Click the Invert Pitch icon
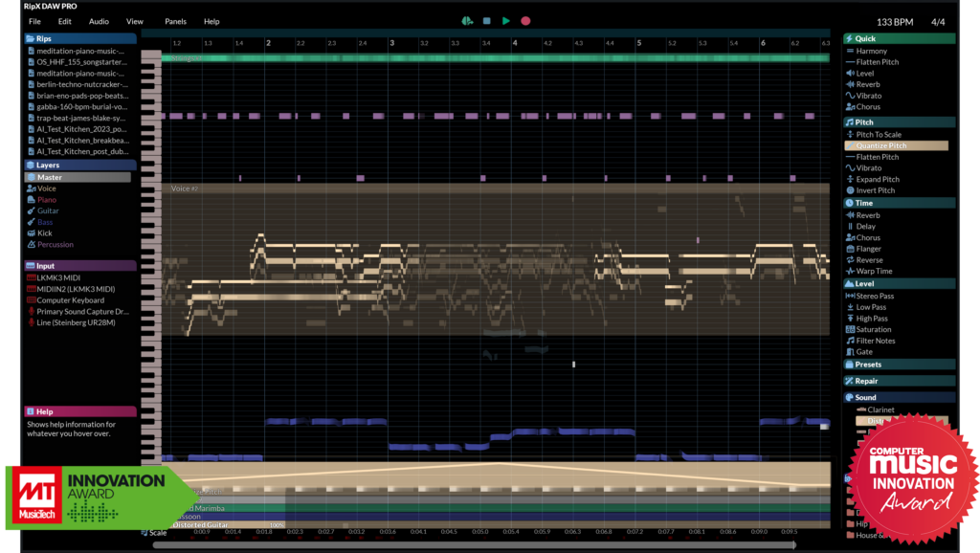This screenshot has height=553, width=980. point(877,190)
